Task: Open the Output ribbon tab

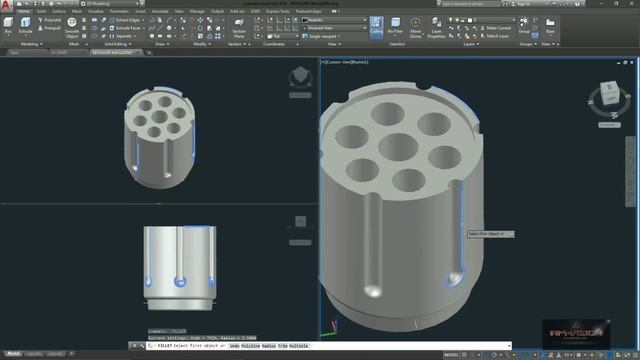Action: tap(217, 11)
